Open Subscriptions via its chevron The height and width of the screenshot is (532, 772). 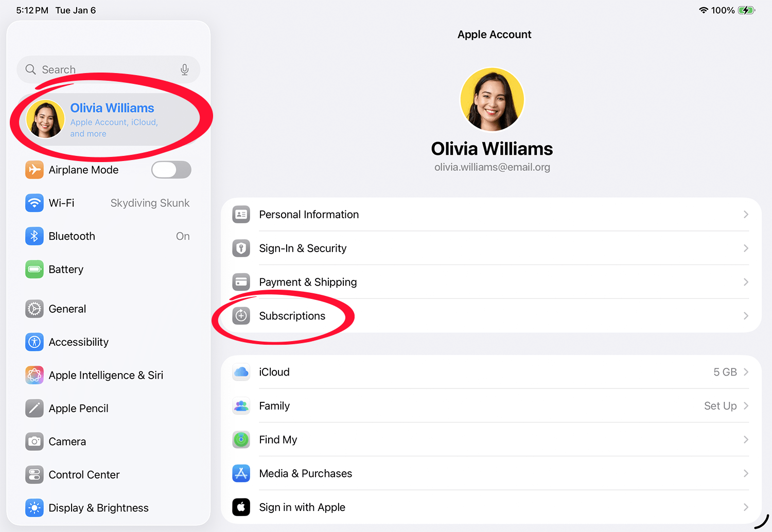746,316
